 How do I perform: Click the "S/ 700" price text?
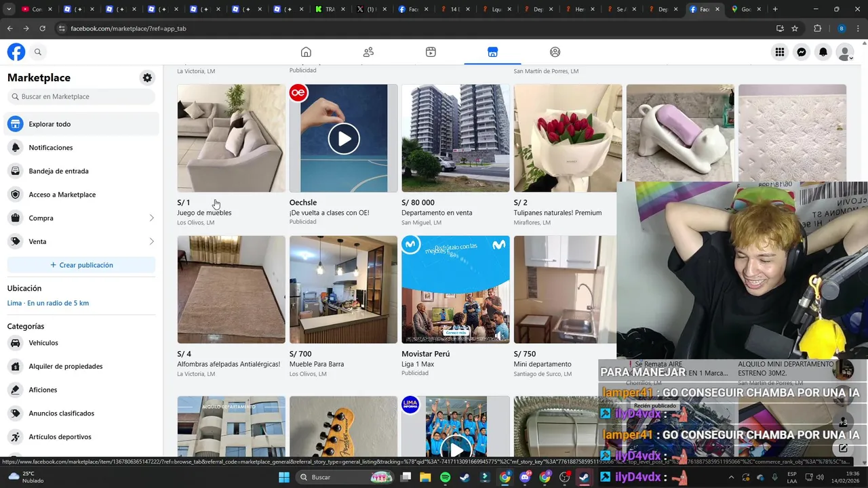pos(300,354)
